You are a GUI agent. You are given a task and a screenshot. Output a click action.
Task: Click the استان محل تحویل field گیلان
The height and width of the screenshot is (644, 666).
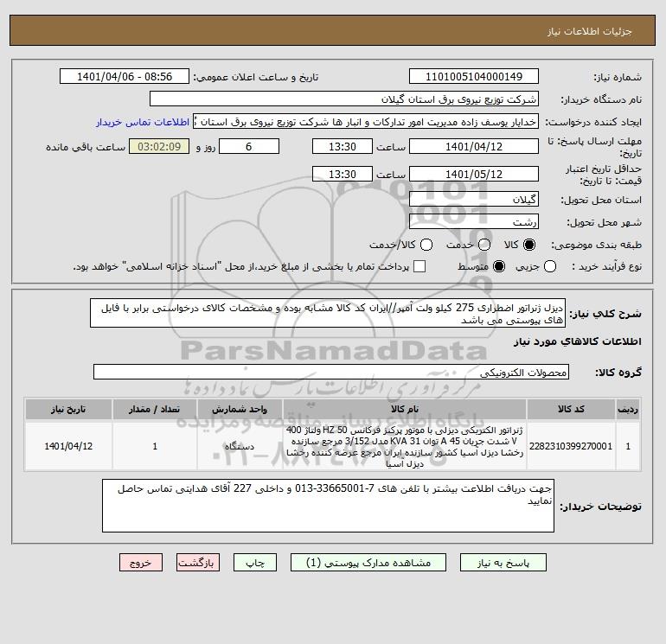[474, 200]
